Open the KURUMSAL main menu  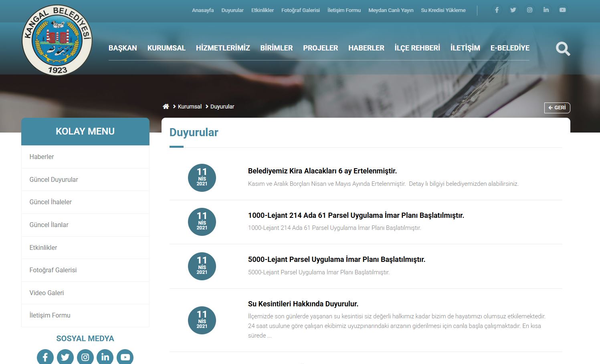tap(166, 48)
